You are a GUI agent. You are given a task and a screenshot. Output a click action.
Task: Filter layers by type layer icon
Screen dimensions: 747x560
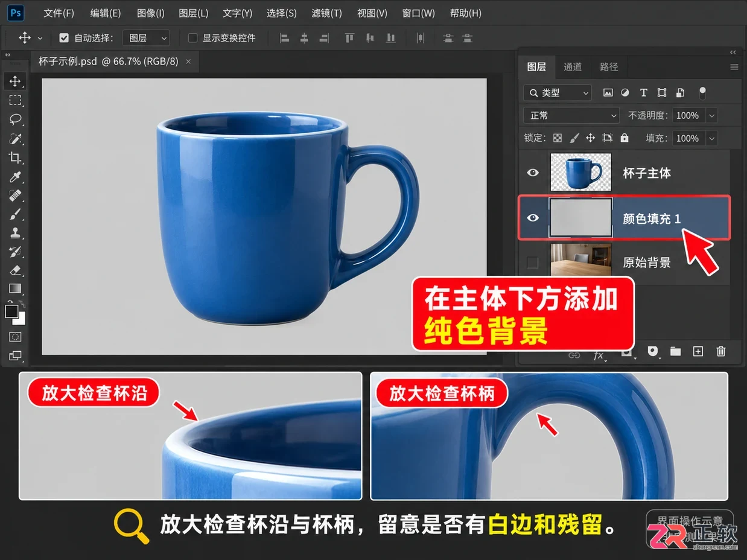643,92
